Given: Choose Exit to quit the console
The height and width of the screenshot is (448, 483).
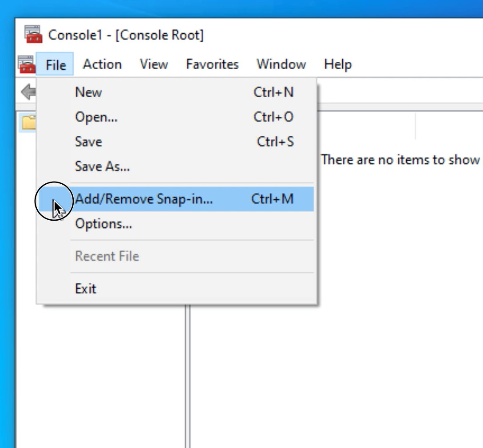Looking at the screenshot, I should [x=86, y=289].
